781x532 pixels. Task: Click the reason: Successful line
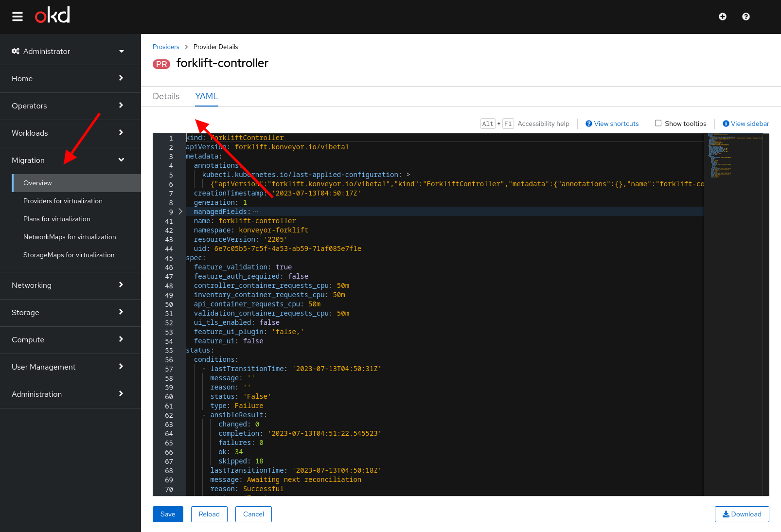247,489
